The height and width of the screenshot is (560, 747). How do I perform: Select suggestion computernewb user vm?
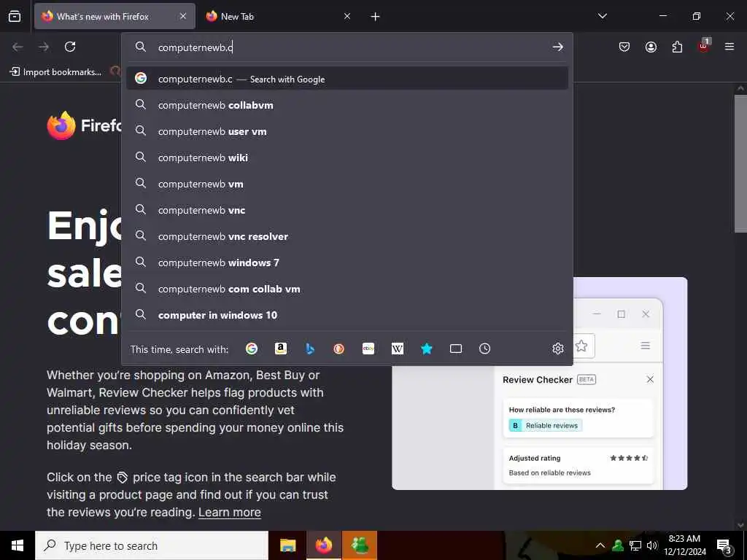(347, 131)
